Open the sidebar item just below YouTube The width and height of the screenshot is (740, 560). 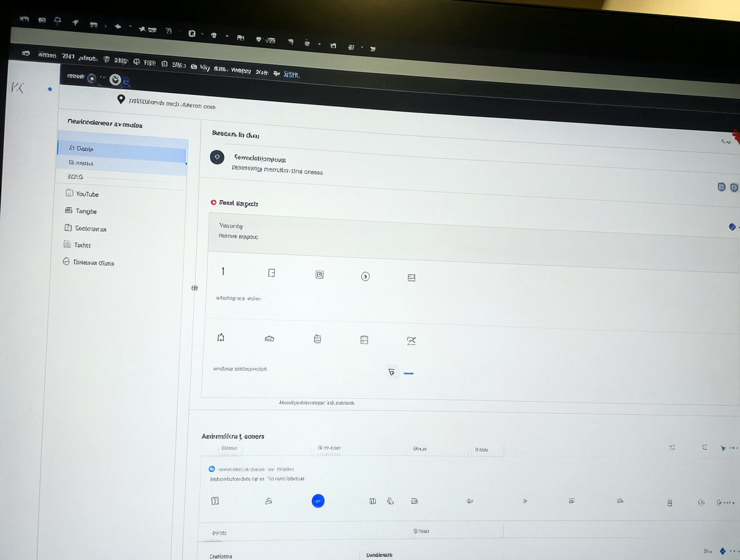point(81,211)
